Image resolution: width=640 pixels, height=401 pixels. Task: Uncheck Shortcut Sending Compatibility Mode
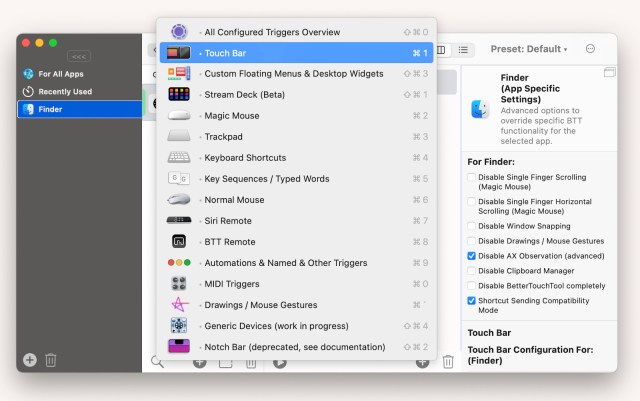coord(471,301)
